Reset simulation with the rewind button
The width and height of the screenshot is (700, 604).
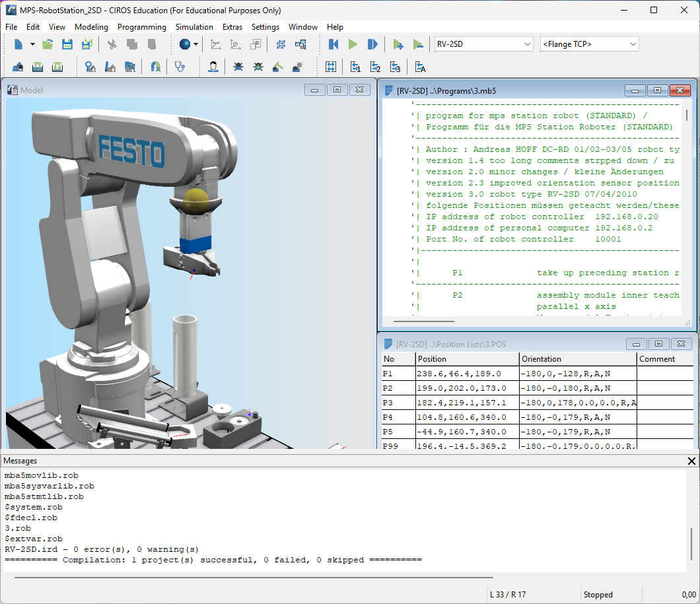pyautogui.click(x=333, y=44)
